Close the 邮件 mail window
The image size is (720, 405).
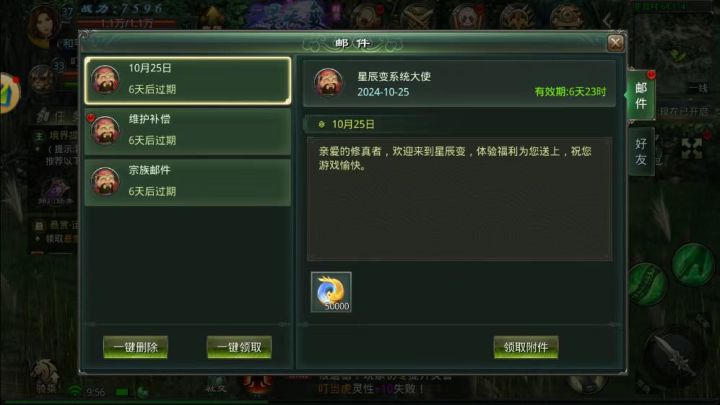[615, 43]
